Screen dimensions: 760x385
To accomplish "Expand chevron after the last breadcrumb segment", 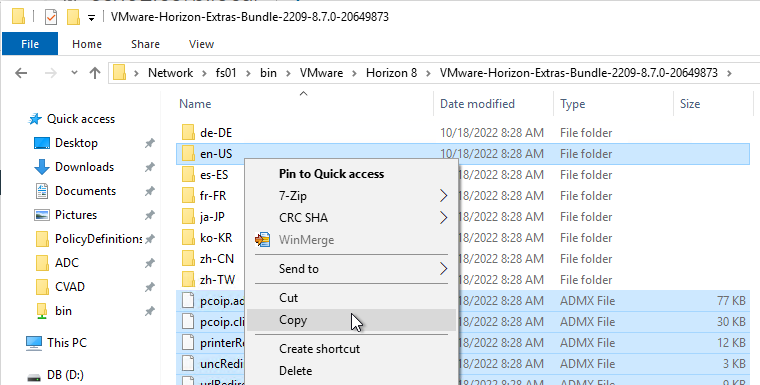I will (x=728, y=73).
